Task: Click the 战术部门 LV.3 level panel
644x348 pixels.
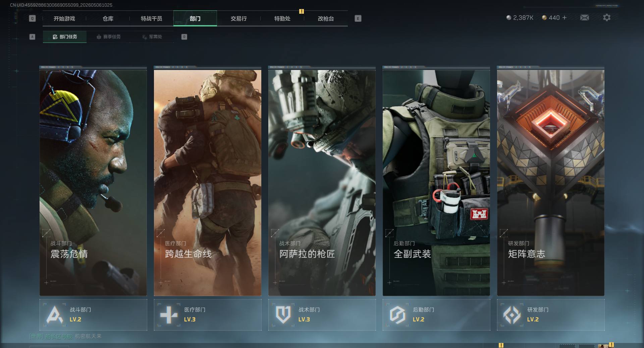Action: (x=322, y=315)
